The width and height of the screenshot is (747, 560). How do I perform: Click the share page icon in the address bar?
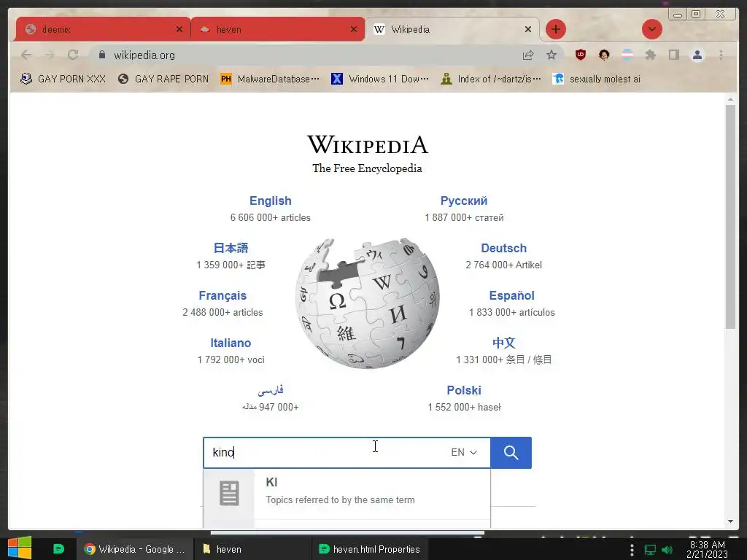[x=528, y=55]
